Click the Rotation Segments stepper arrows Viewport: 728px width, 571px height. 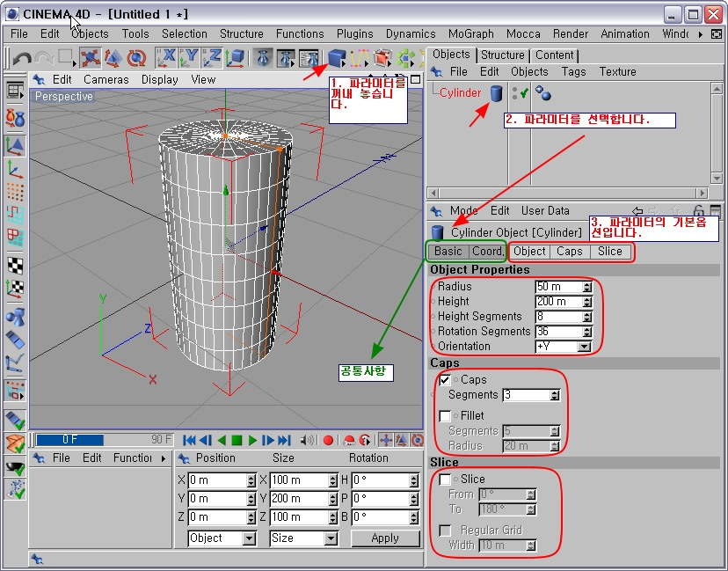click(587, 332)
